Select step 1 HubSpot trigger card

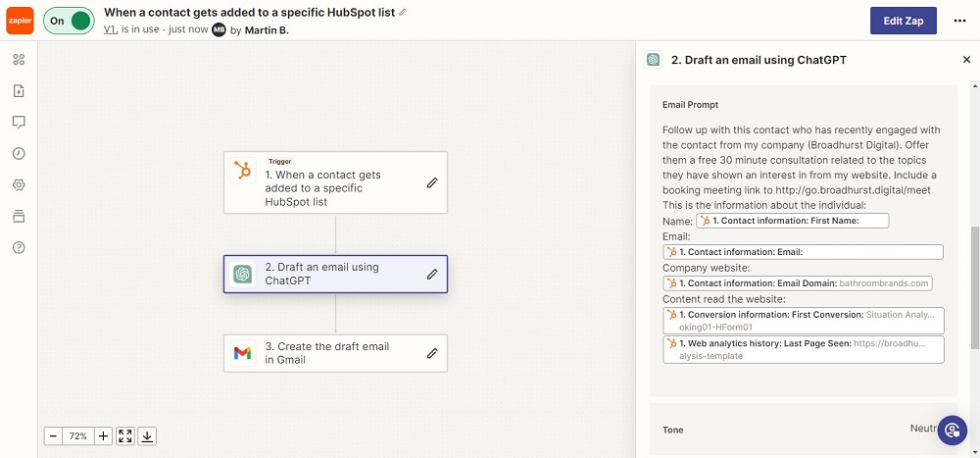(x=335, y=182)
